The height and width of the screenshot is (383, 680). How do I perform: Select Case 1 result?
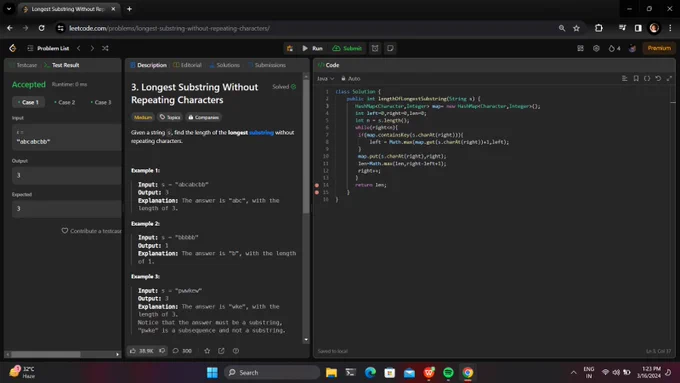28,102
